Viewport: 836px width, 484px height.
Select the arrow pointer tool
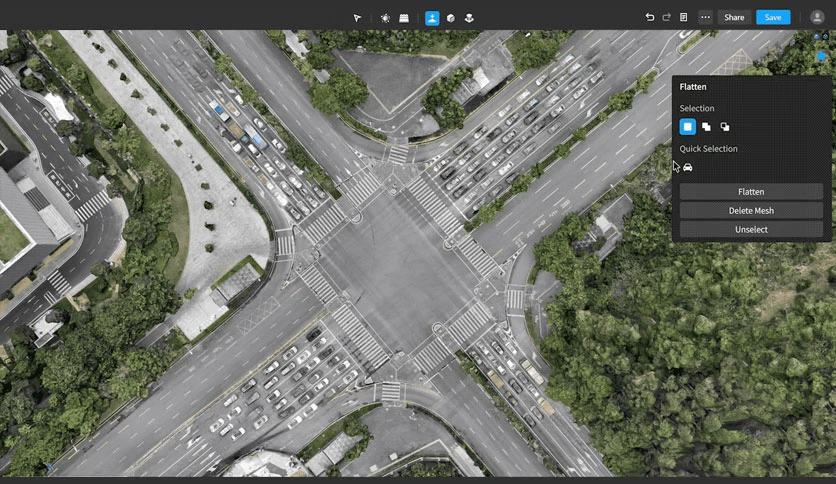[357, 18]
